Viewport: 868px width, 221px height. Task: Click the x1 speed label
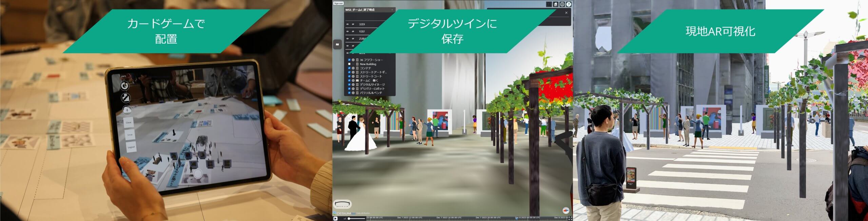point(345,219)
